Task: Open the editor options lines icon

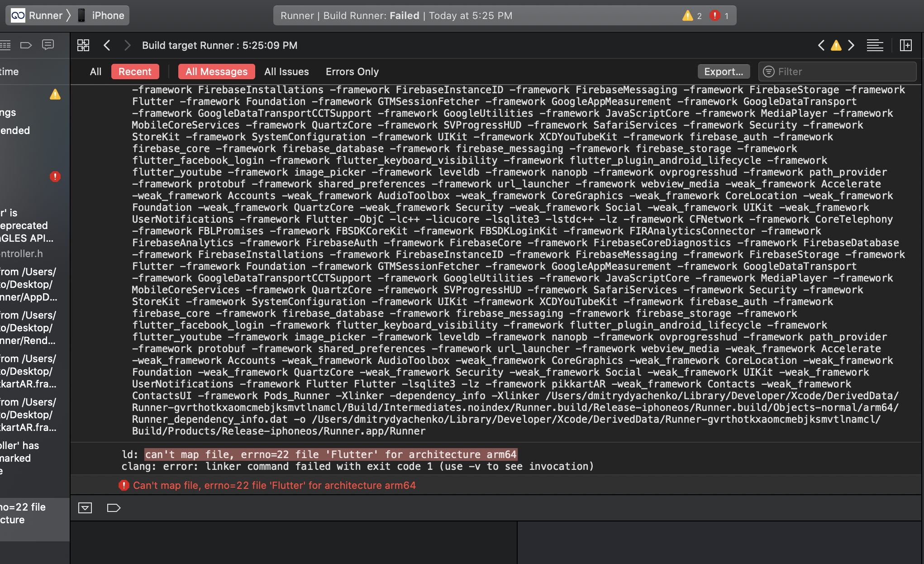Action: point(875,45)
